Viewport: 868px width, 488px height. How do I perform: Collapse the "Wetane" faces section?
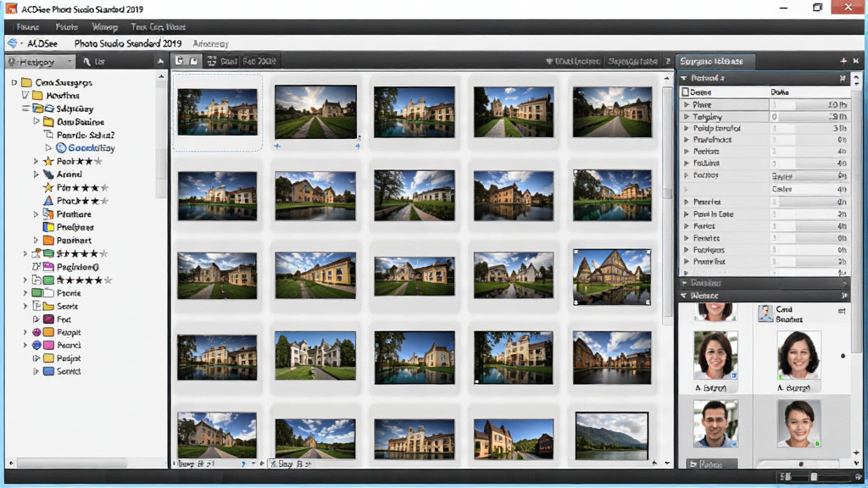(x=684, y=296)
